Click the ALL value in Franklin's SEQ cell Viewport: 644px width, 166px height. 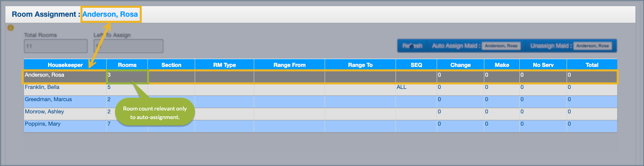(402, 87)
